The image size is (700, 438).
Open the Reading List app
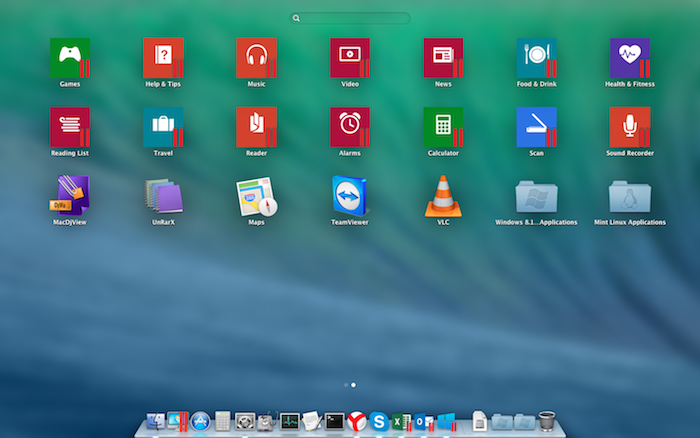[70, 127]
